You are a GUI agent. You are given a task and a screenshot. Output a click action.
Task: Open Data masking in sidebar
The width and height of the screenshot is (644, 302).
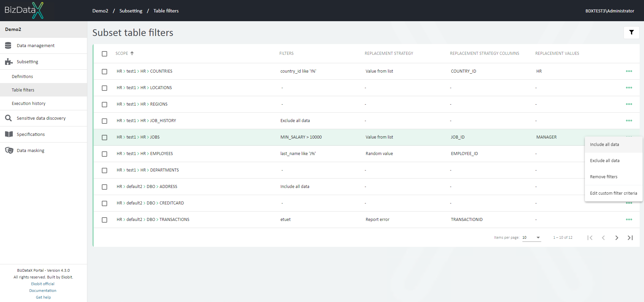[43, 150]
